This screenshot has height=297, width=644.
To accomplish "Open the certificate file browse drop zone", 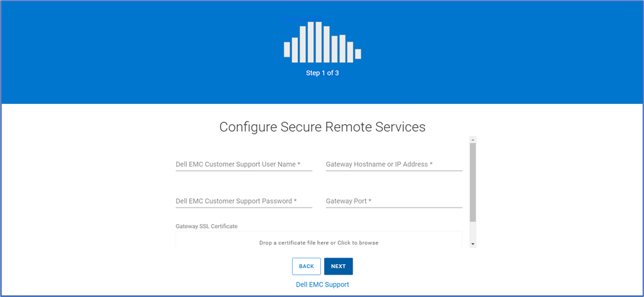I will pos(319,240).
